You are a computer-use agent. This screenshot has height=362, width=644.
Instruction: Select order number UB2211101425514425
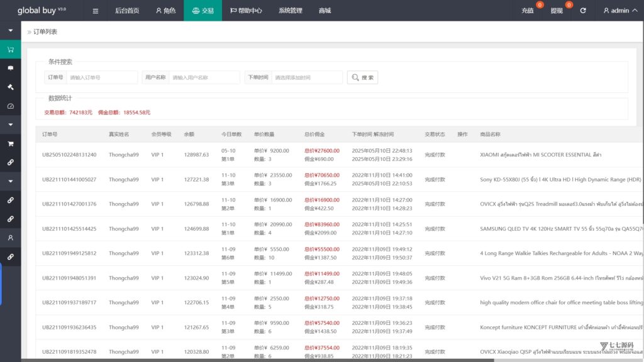pyautogui.click(x=69, y=229)
